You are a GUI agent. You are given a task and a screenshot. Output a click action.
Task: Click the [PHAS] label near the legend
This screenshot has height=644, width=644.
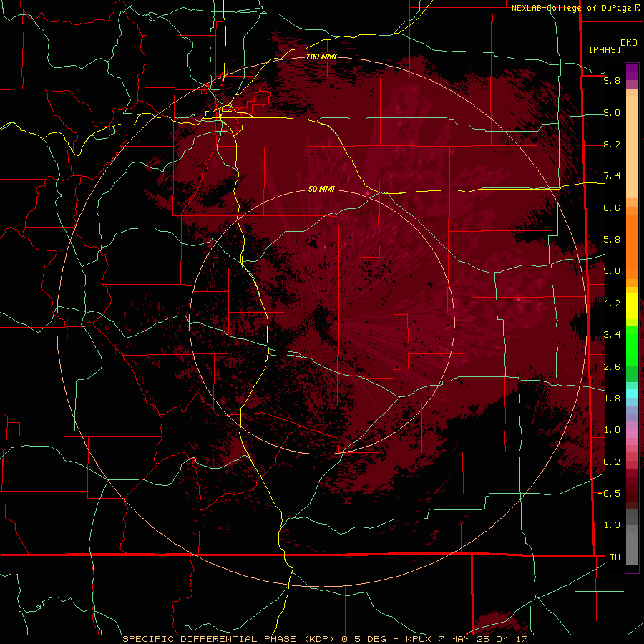[605, 49]
